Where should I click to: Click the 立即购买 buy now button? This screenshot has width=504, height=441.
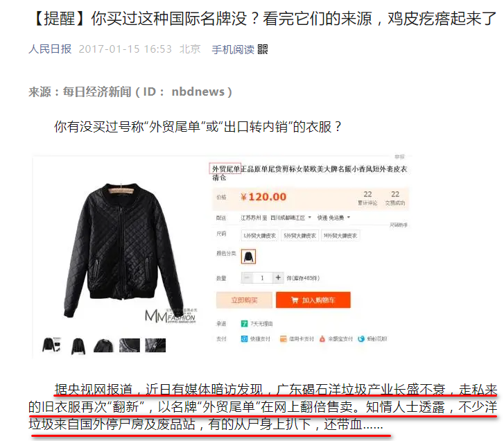244,300
